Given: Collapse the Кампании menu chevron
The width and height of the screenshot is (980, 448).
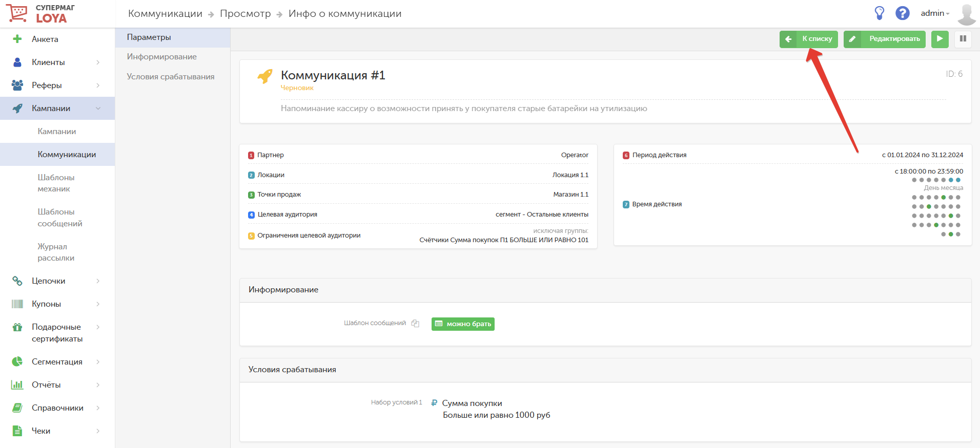Looking at the screenshot, I should point(98,108).
